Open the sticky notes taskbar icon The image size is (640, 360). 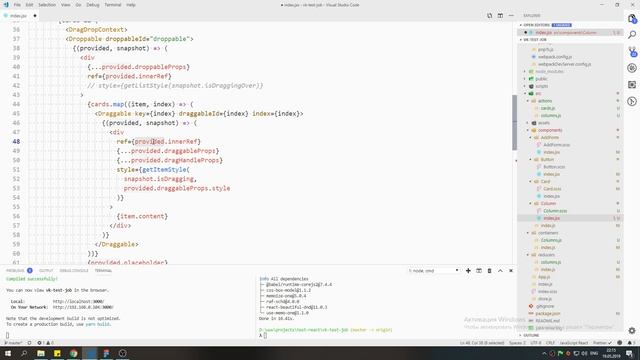coord(57,353)
